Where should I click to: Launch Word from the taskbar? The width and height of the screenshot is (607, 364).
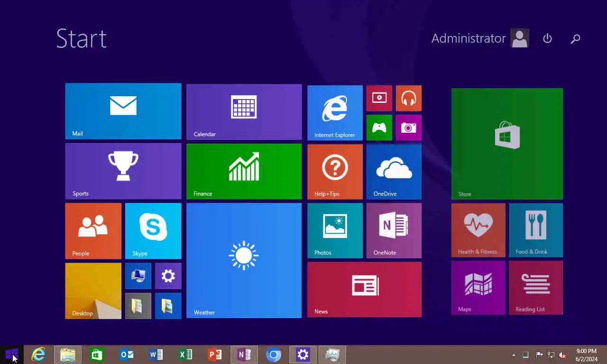(x=156, y=355)
